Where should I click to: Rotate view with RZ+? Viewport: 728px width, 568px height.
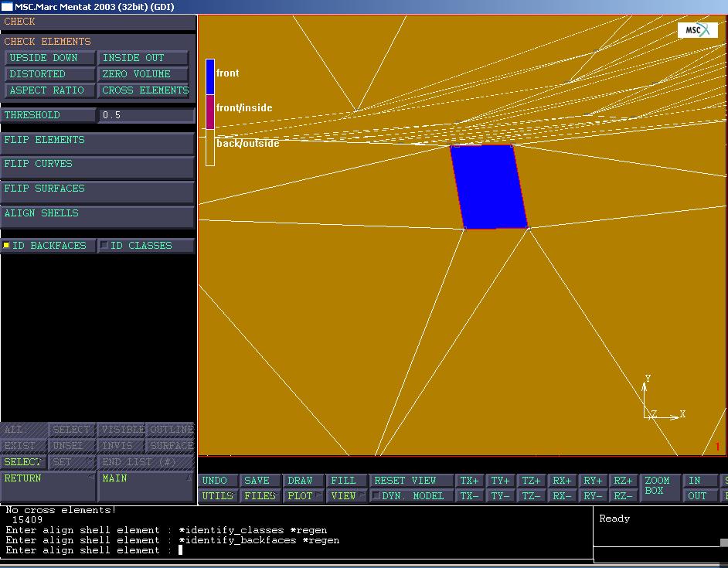click(x=624, y=480)
